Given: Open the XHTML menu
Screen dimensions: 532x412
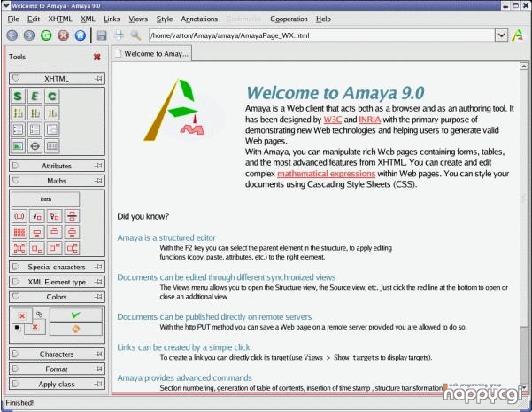Looking at the screenshot, I should [x=60, y=19].
